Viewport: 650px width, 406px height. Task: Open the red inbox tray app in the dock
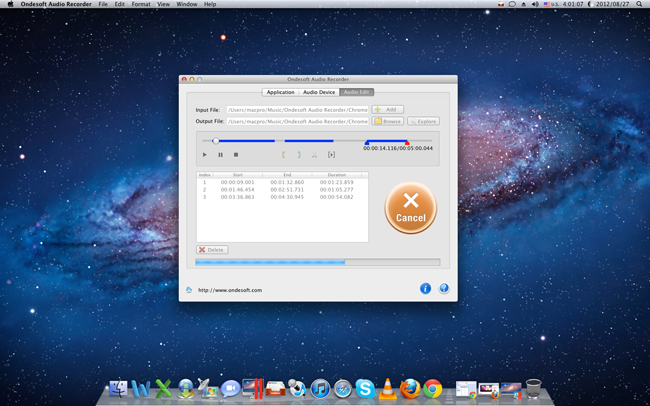click(x=275, y=389)
